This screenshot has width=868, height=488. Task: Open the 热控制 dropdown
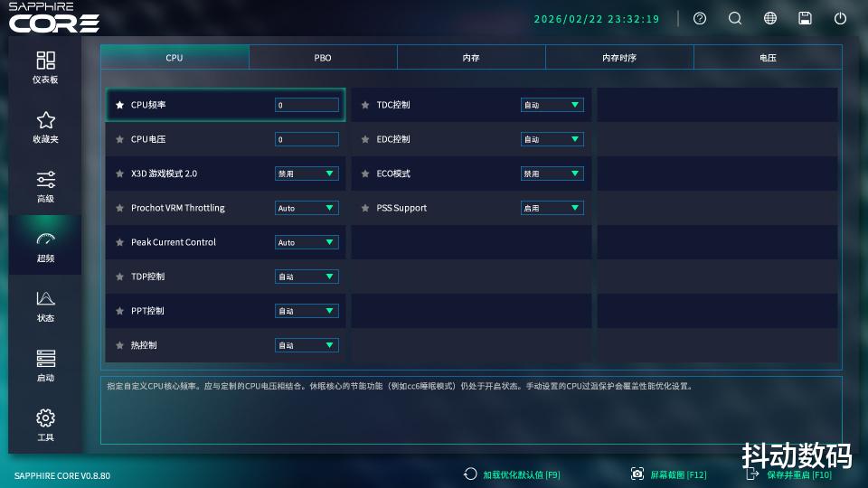[307, 345]
